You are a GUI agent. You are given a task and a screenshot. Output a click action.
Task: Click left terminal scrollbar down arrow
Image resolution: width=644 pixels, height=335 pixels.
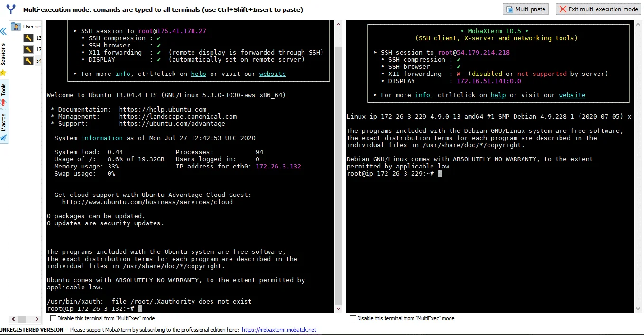click(x=339, y=309)
